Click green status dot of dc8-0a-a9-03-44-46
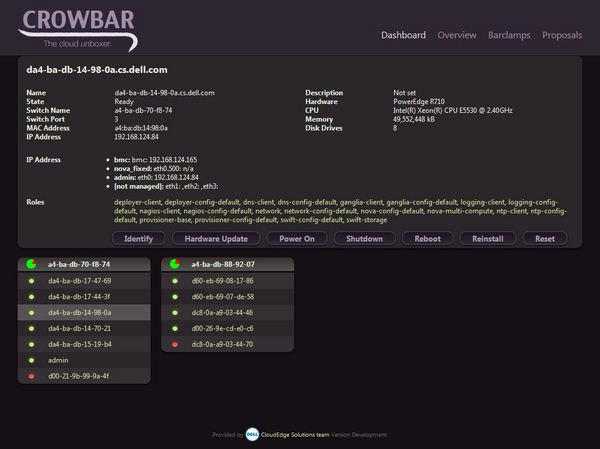600x449 pixels. (x=175, y=313)
